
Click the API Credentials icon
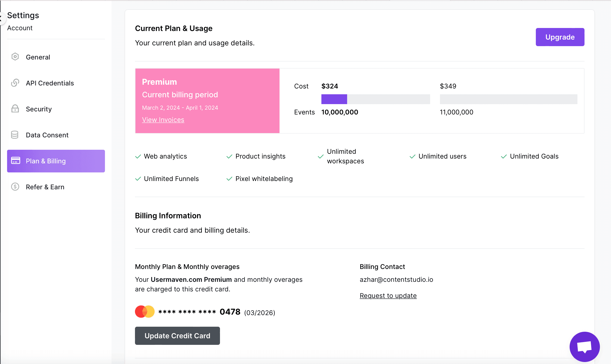15,83
